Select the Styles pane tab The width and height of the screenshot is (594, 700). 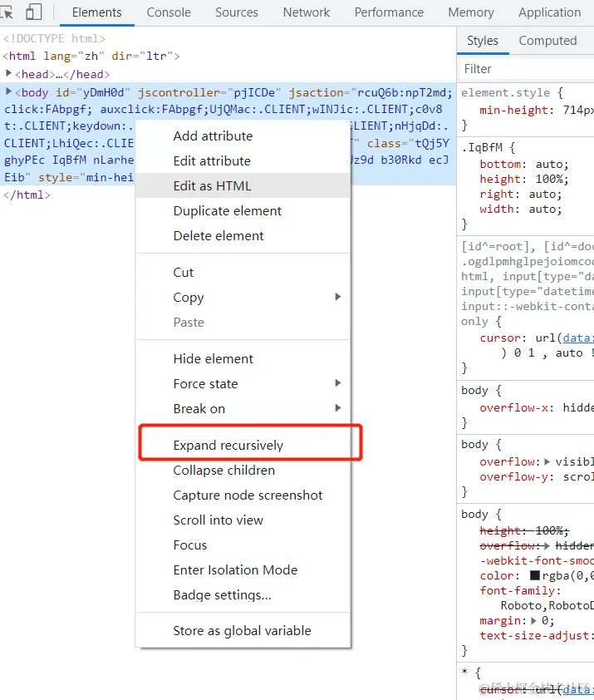click(483, 41)
